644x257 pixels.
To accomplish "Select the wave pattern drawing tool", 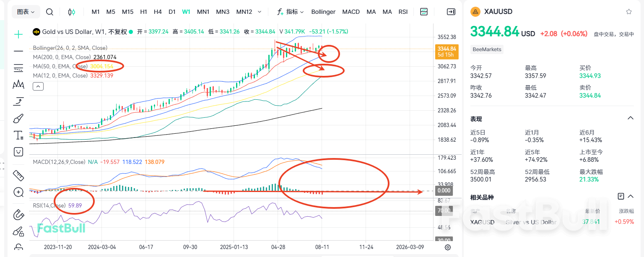I will pyautogui.click(x=18, y=85).
